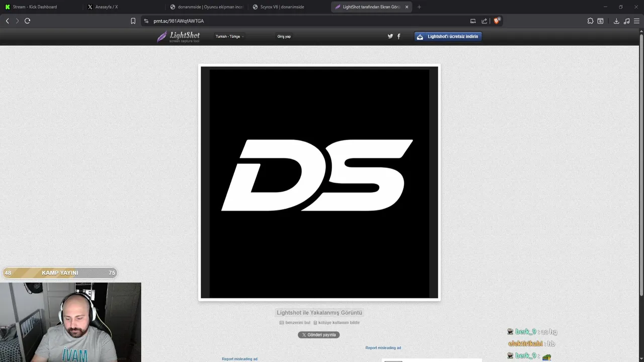
Task: Click the tab search window icon in toolbar
Action: tap(600, 21)
